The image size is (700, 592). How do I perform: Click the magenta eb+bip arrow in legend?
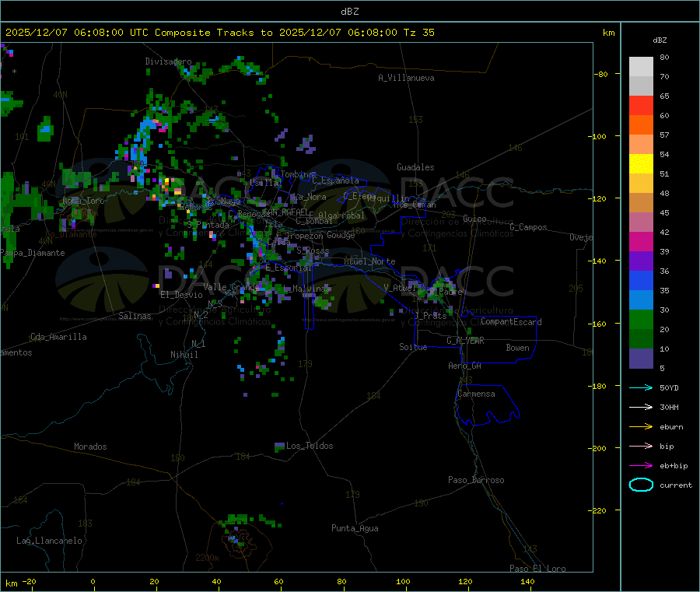(641, 465)
